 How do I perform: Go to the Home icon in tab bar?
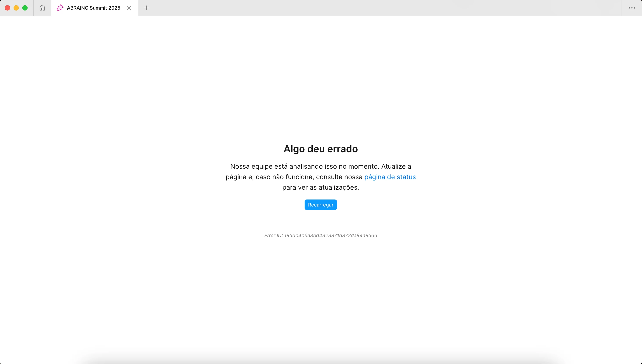click(x=42, y=8)
